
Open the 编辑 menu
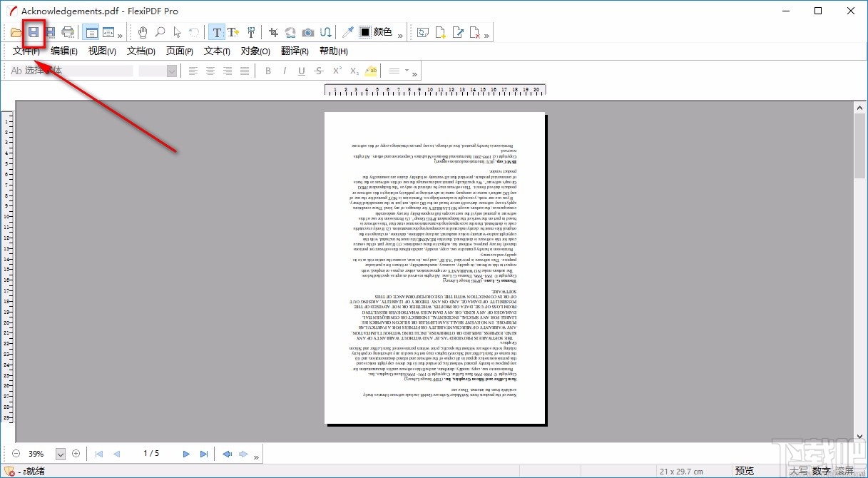coord(64,51)
